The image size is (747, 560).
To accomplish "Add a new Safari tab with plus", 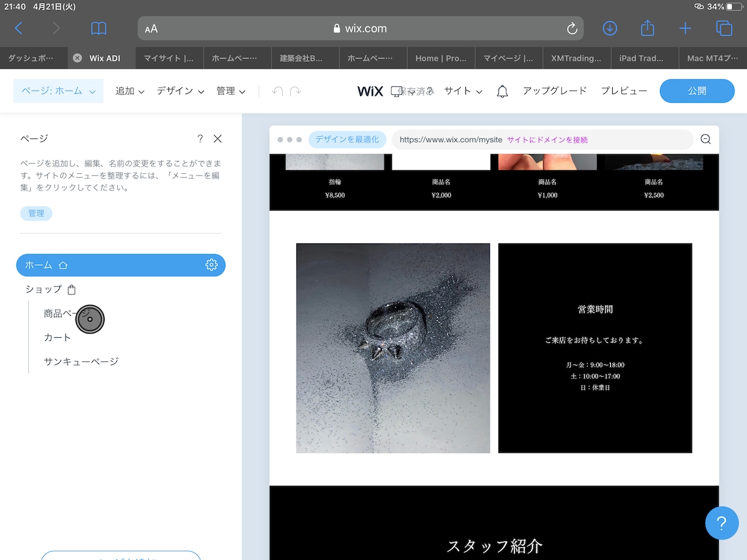I will 685,28.
